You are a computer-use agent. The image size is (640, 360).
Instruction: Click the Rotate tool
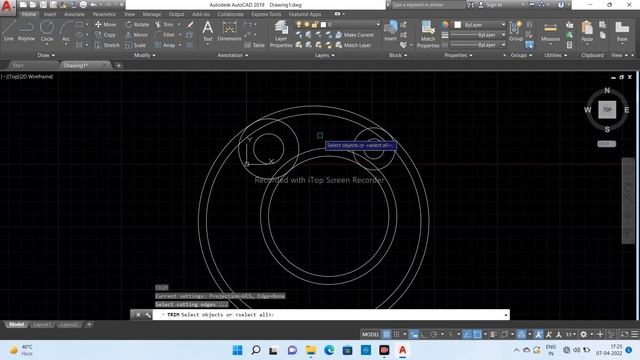tap(137, 24)
